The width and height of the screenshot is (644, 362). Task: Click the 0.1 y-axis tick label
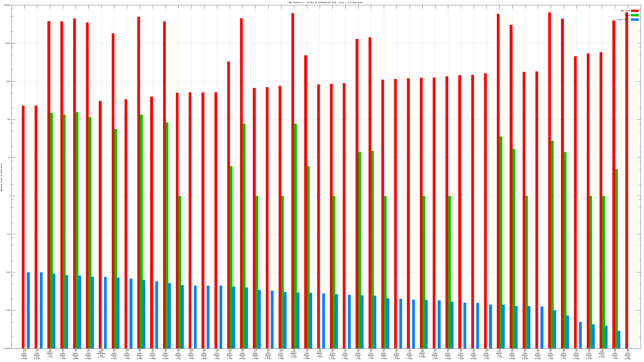point(9,234)
